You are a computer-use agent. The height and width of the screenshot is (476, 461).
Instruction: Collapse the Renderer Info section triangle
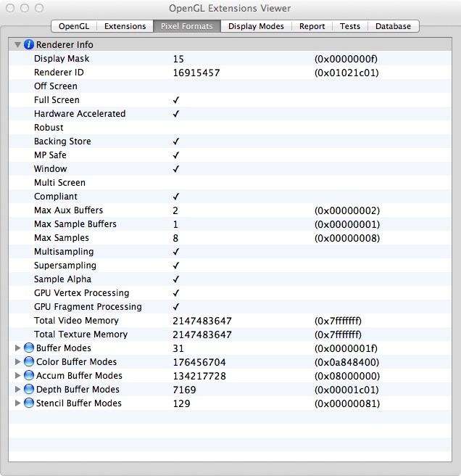point(17,45)
